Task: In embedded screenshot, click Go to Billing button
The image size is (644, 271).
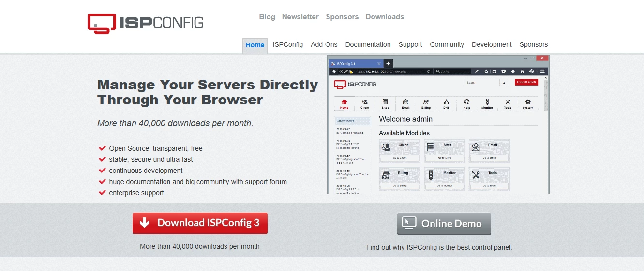Action: tap(400, 185)
